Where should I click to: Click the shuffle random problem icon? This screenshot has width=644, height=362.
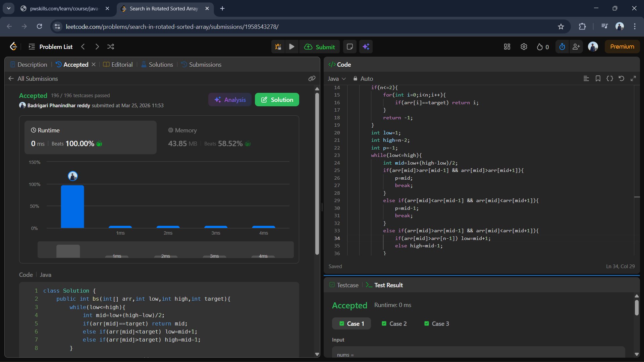111,47
